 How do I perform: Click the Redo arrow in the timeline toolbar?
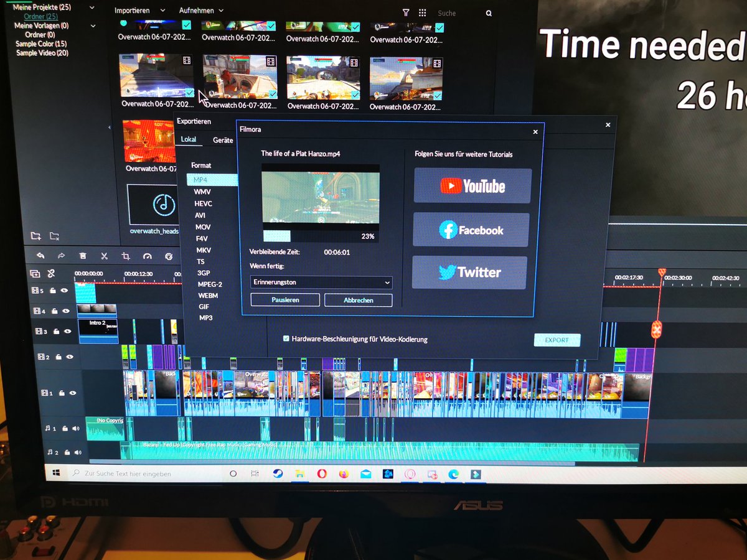[61, 256]
